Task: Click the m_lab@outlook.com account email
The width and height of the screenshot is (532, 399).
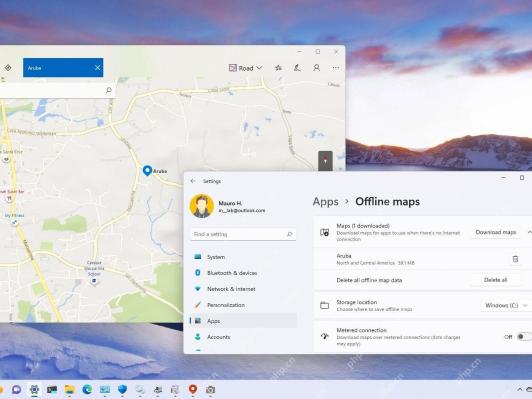Action: (x=242, y=211)
